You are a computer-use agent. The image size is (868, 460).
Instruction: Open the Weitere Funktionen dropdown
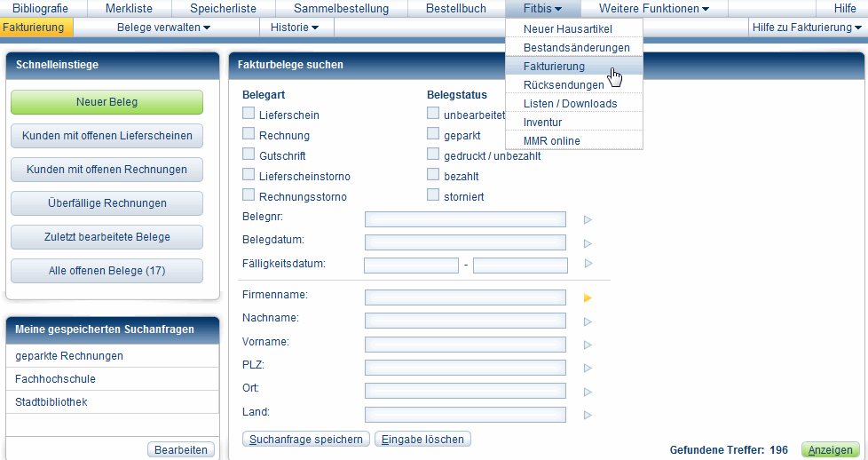pos(653,9)
